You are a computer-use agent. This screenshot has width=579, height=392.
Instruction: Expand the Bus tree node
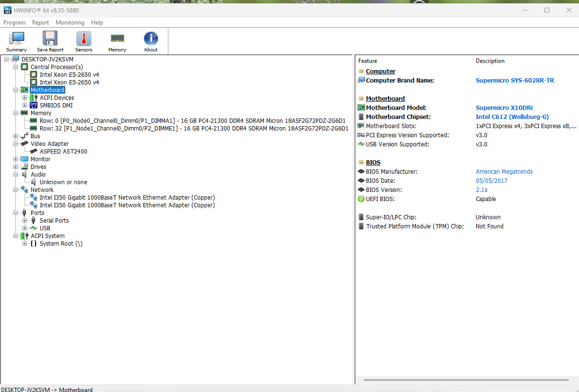(15, 136)
